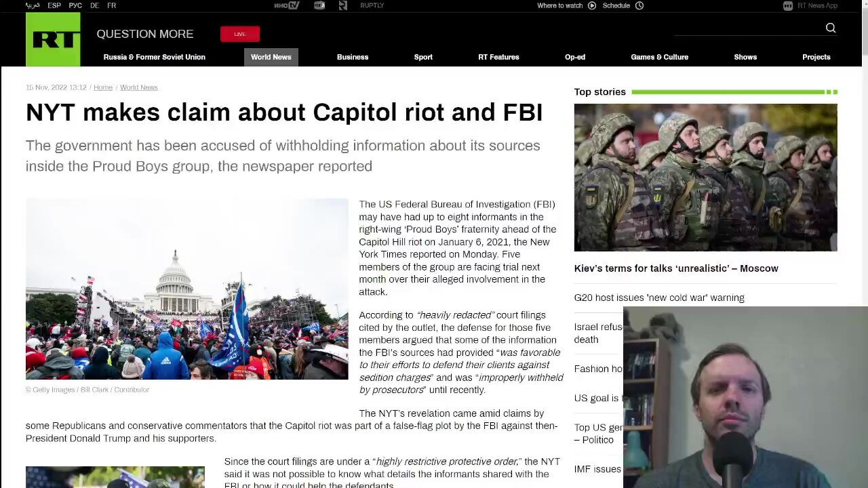Open the Sport section
The height and width of the screenshot is (488, 868).
[423, 57]
